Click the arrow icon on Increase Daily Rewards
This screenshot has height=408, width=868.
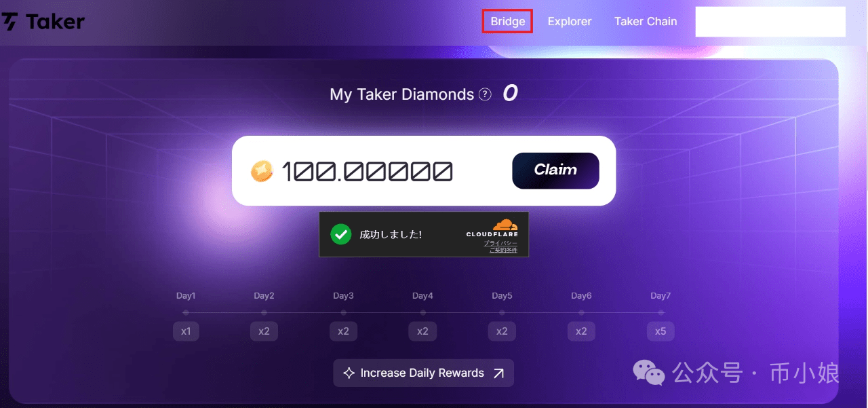pos(498,373)
